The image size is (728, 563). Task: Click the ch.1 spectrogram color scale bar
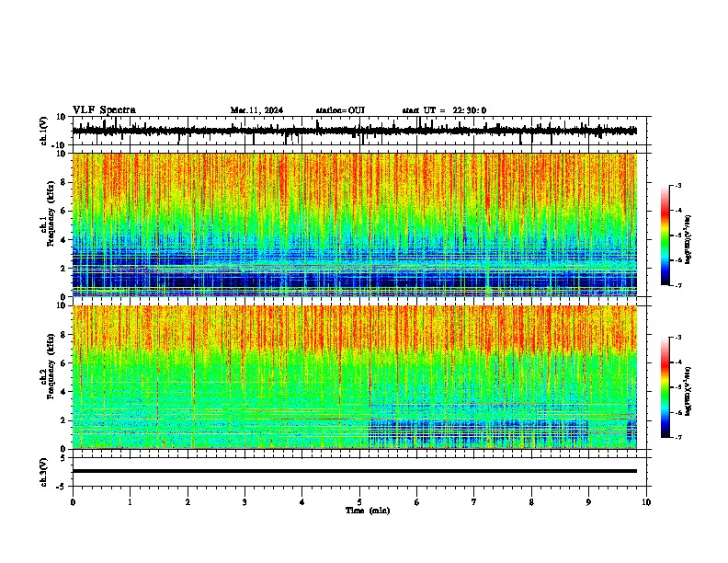click(665, 236)
